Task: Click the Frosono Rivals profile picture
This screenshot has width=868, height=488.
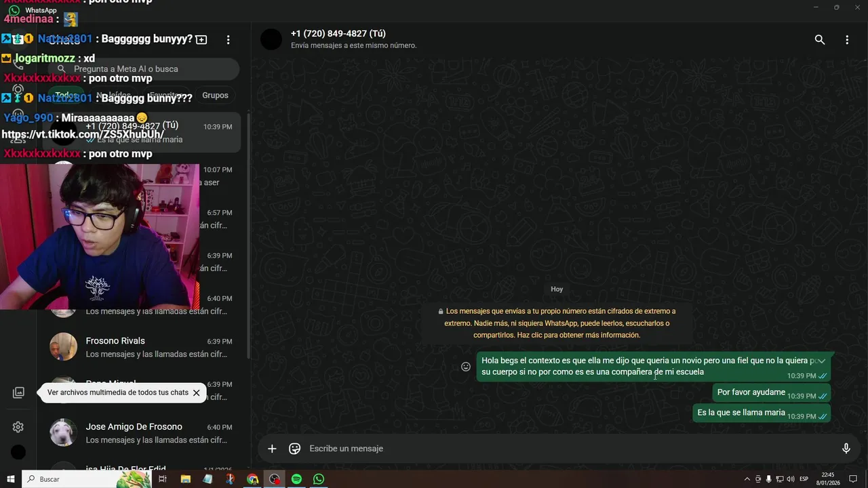Action: click(63, 347)
